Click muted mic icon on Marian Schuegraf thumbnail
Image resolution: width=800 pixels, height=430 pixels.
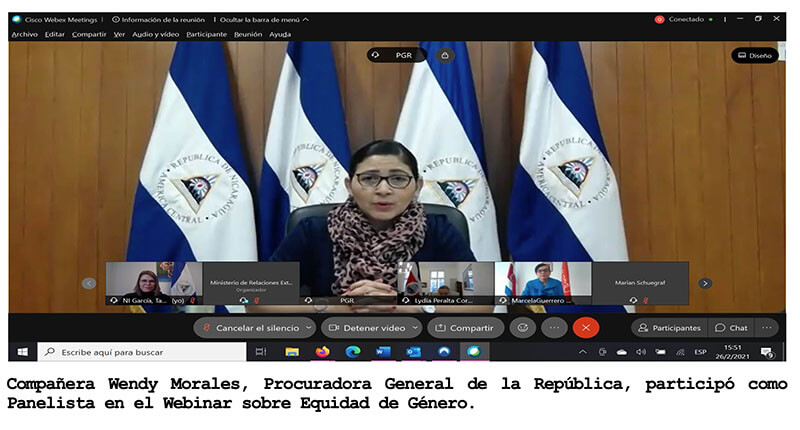[645, 301]
